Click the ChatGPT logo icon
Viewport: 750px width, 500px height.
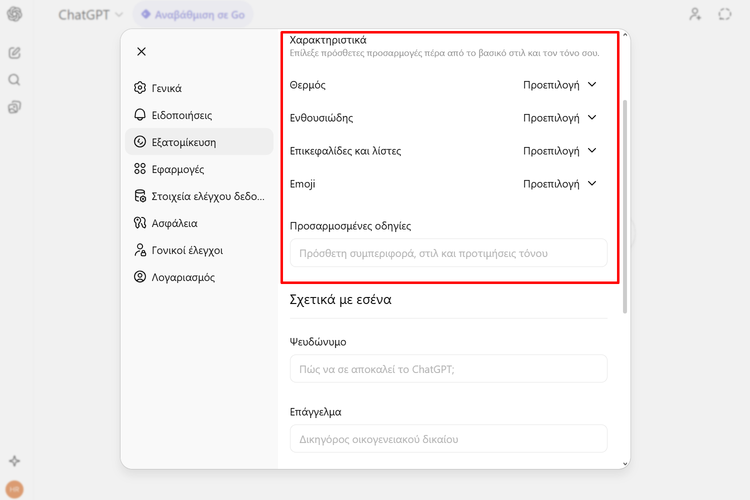[x=15, y=15]
